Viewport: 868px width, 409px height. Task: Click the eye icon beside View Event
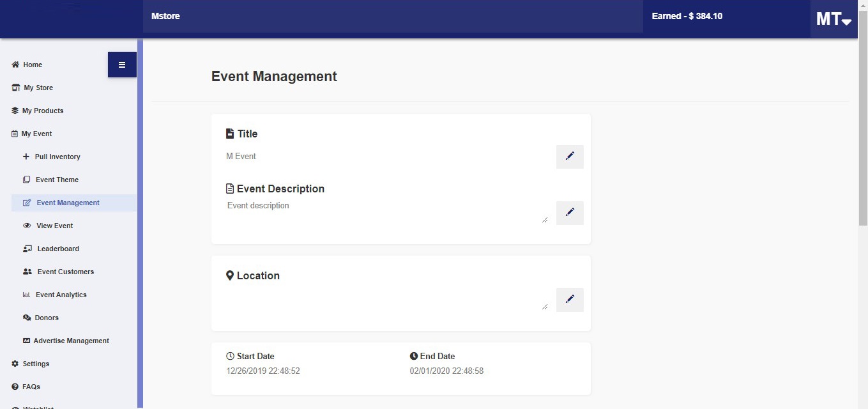pyautogui.click(x=27, y=226)
